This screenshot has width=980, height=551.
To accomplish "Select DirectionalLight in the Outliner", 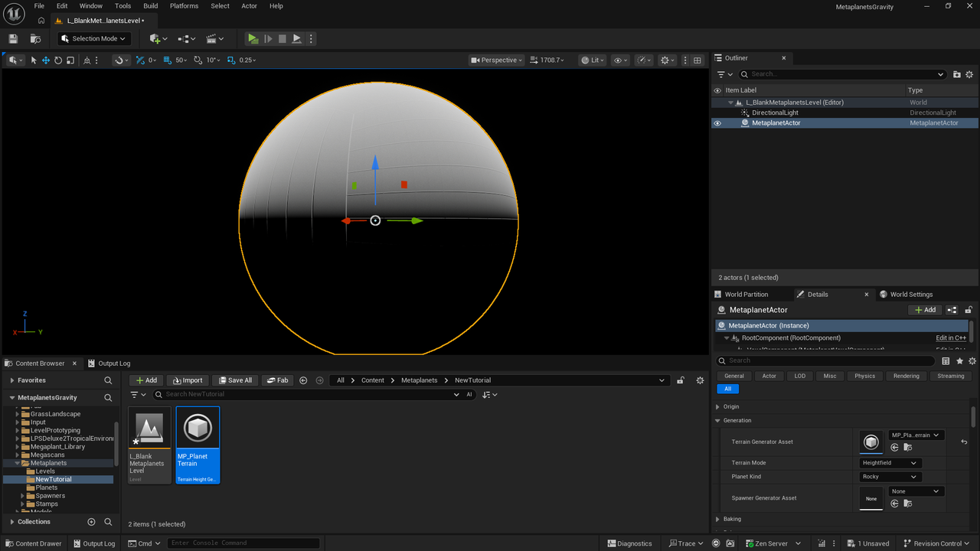I will (x=775, y=112).
